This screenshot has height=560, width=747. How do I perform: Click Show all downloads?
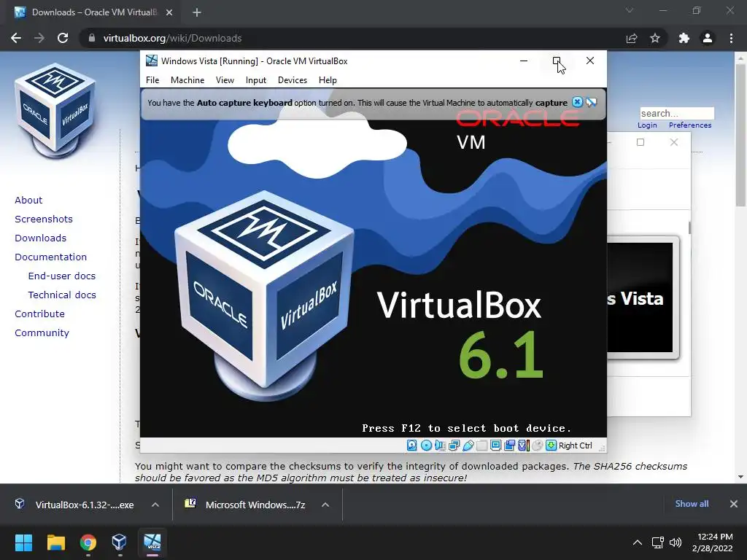point(692,504)
